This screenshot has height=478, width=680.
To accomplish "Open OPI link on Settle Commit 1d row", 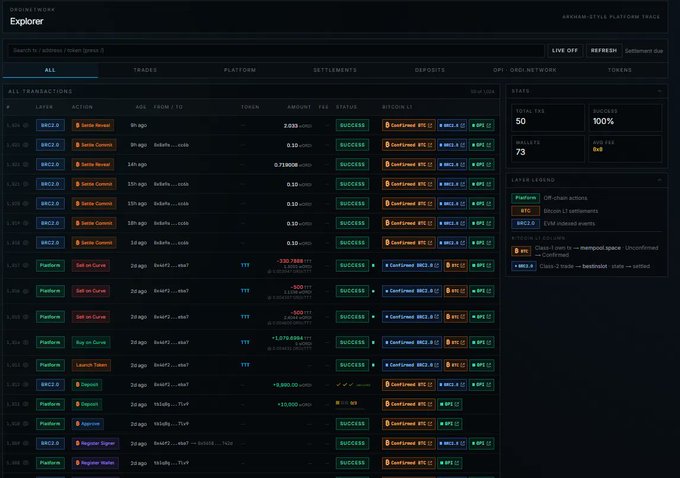I will [x=481, y=242].
